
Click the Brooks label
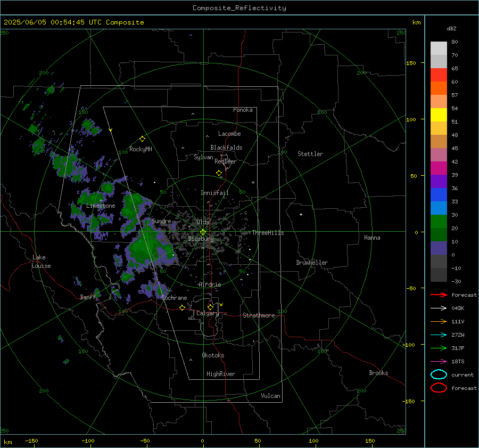pyautogui.click(x=378, y=373)
